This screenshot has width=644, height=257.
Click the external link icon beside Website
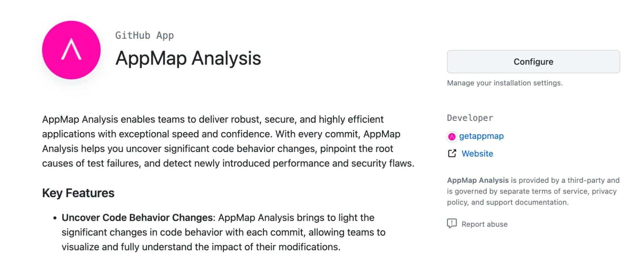pos(452,153)
